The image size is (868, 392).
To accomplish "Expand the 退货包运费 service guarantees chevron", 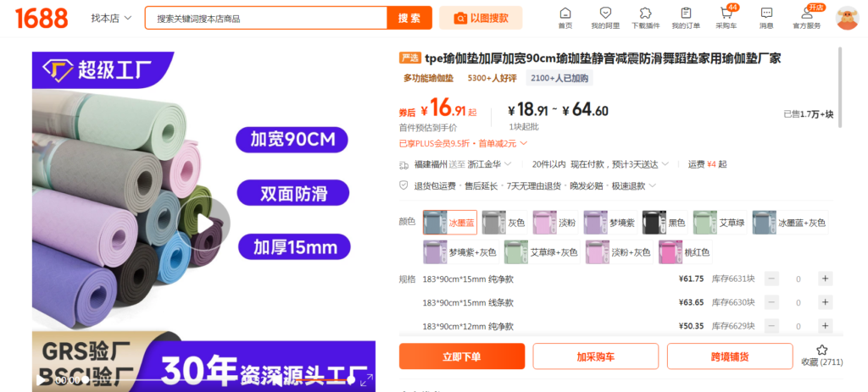I will pyautogui.click(x=652, y=185).
